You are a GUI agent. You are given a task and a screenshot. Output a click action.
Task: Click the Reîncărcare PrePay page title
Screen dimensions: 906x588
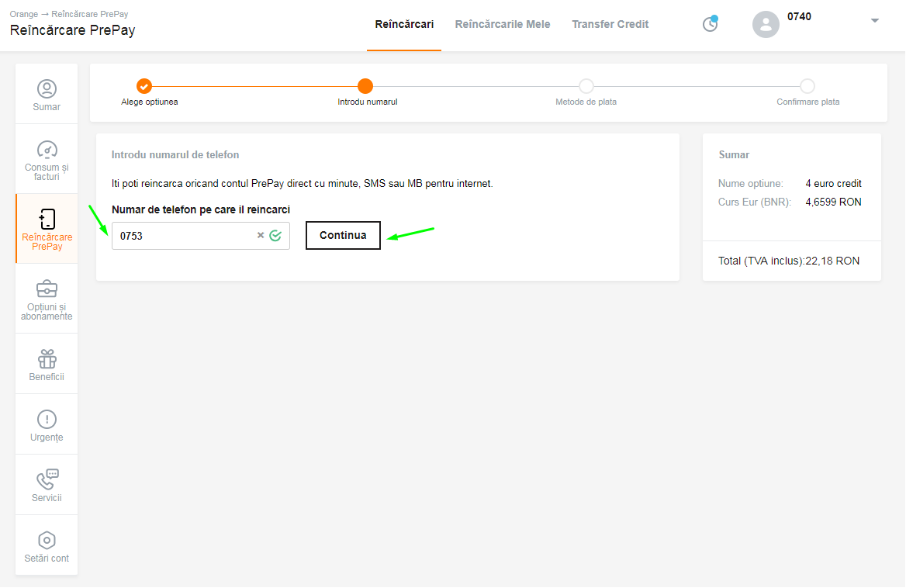[72, 30]
